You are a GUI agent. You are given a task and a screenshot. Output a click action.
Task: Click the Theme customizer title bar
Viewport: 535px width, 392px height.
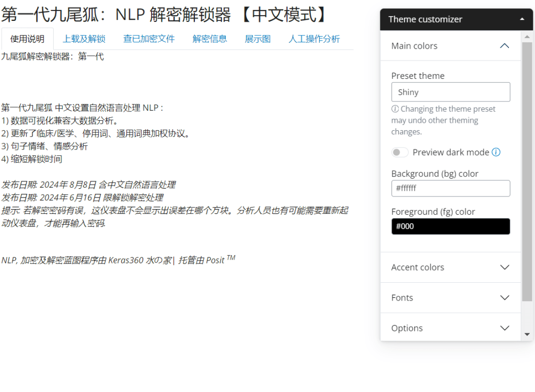(449, 19)
